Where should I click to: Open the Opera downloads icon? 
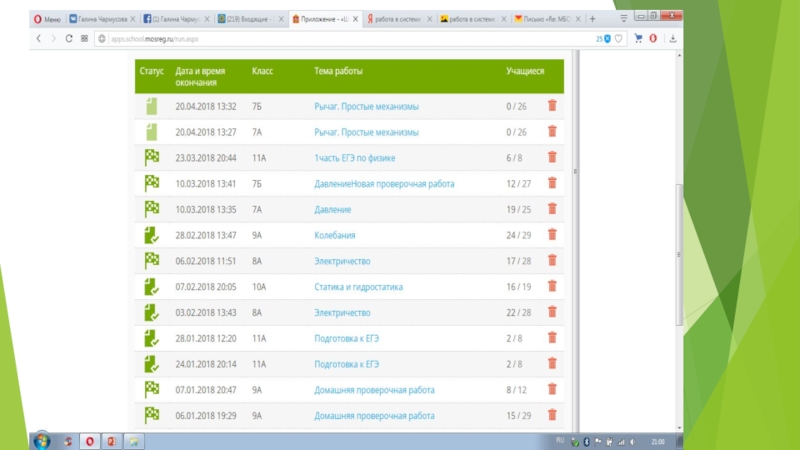(672, 38)
